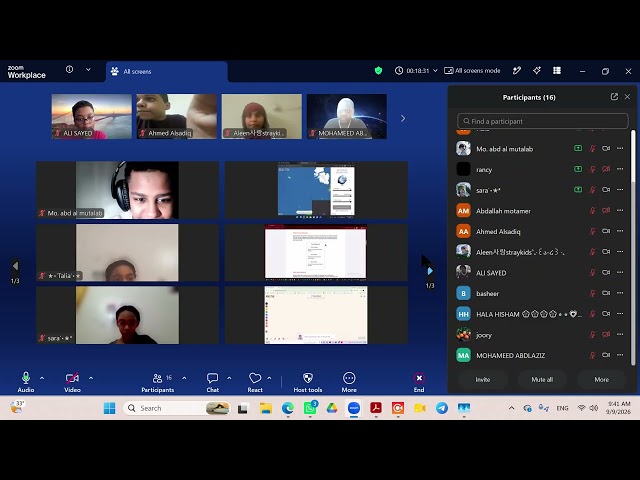640x480 pixels.
Task: Open All screens mode view selector
Action: tap(472, 71)
